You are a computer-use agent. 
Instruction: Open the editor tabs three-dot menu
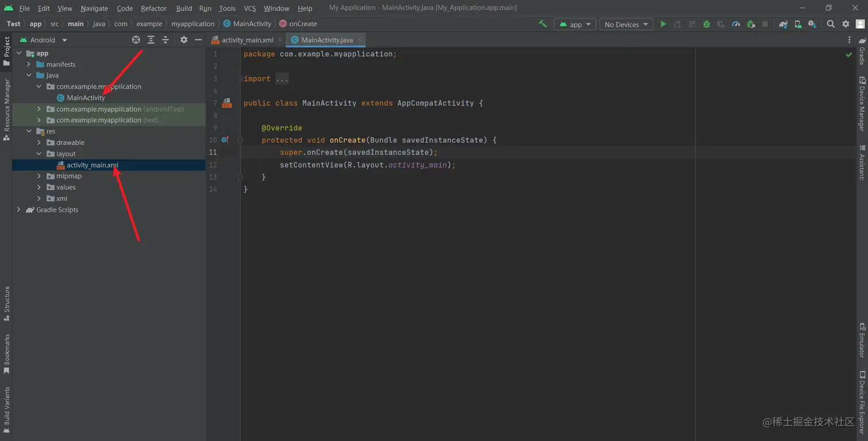[x=850, y=40]
